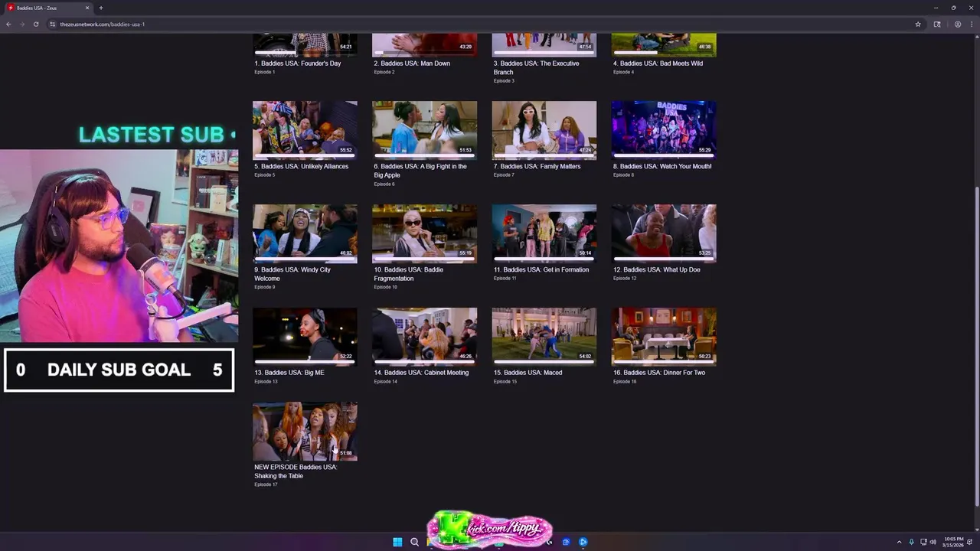This screenshot has height=551, width=980.
Task: Open Big ME episode 13 thumbnail
Action: (x=305, y=337)
